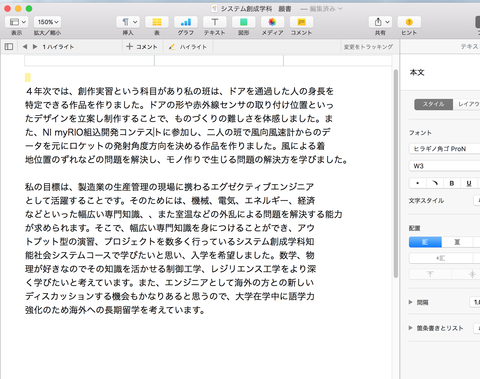Open the メディア media browser icon

tap(272, 22)
